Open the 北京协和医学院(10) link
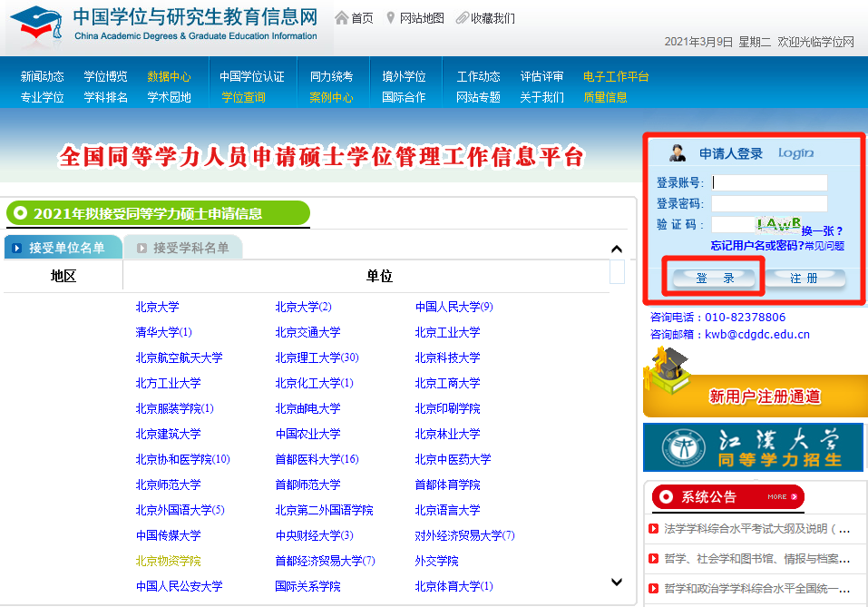This screenshot has width=868, height=607. tap(182, 459)
